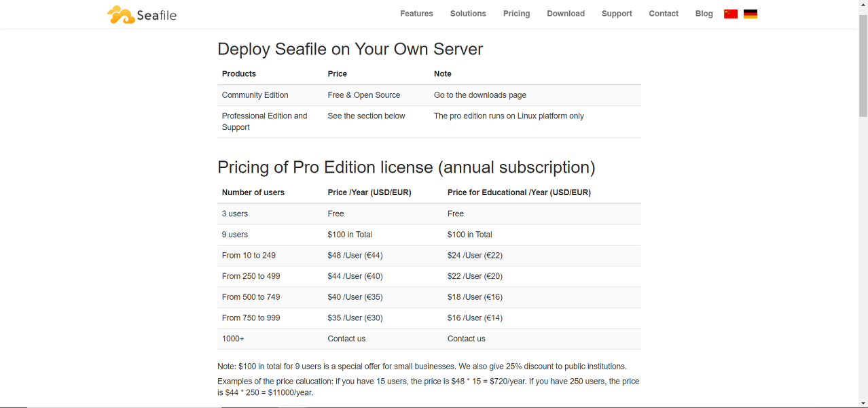This screenshot has height=408, width=868.
Task: Visit the Blog from the navbar
Action: (x=704, y=14)
